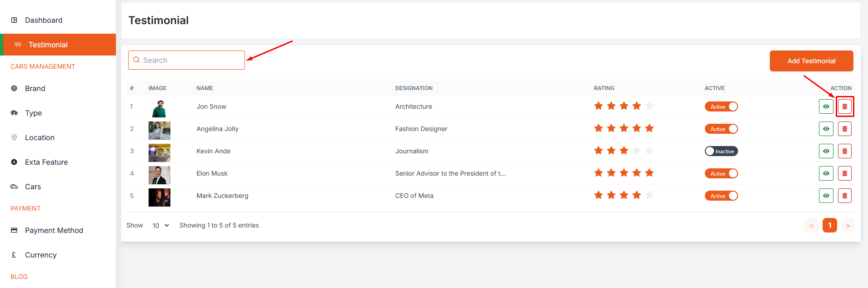The image size is (868, 288).
Task: Open the Show entries count dropdown
Action: click(160, 226)
